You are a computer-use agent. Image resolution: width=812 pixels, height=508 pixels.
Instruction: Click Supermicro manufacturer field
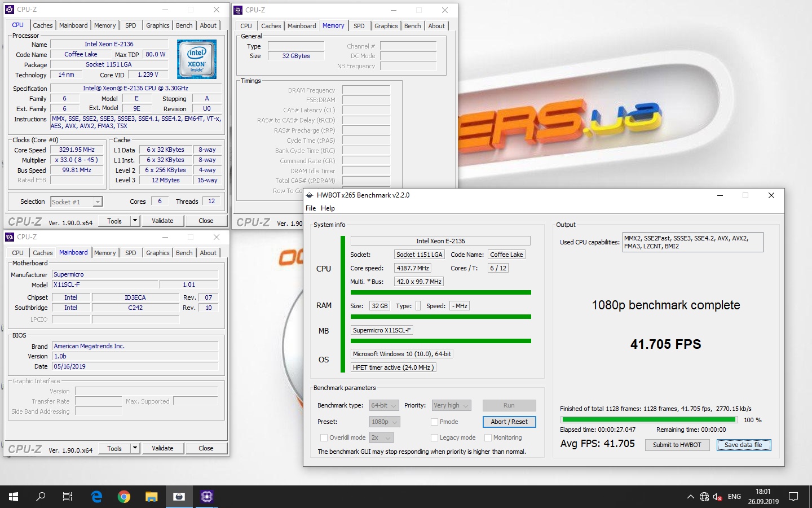coord(135,274)
